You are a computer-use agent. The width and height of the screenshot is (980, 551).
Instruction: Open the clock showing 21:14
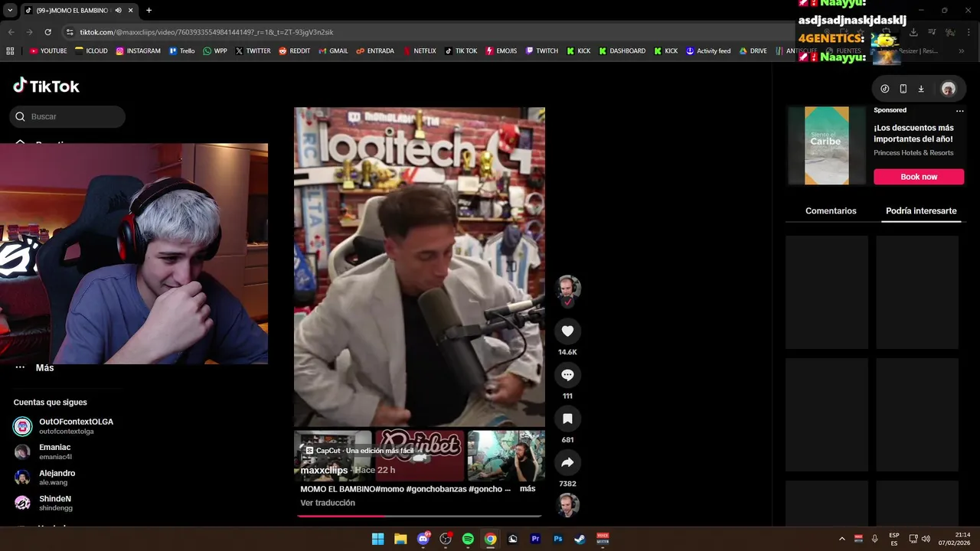pos(955,539)
